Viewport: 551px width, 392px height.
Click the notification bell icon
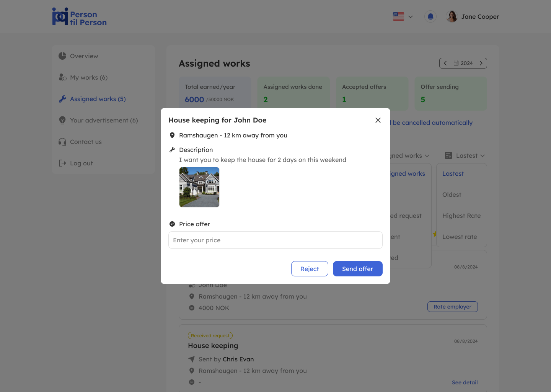[430, 16]
